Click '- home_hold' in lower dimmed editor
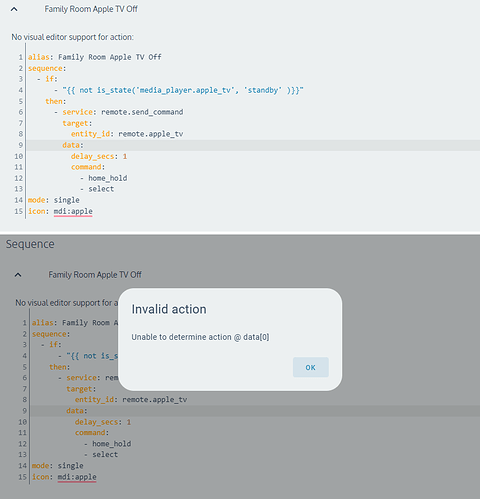480x499 pixels. coord(107,444)
